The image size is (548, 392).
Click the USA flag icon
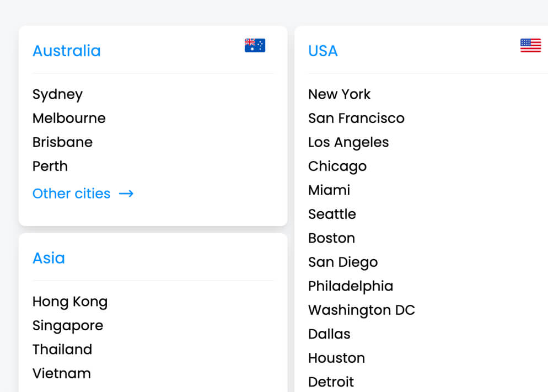530,46
